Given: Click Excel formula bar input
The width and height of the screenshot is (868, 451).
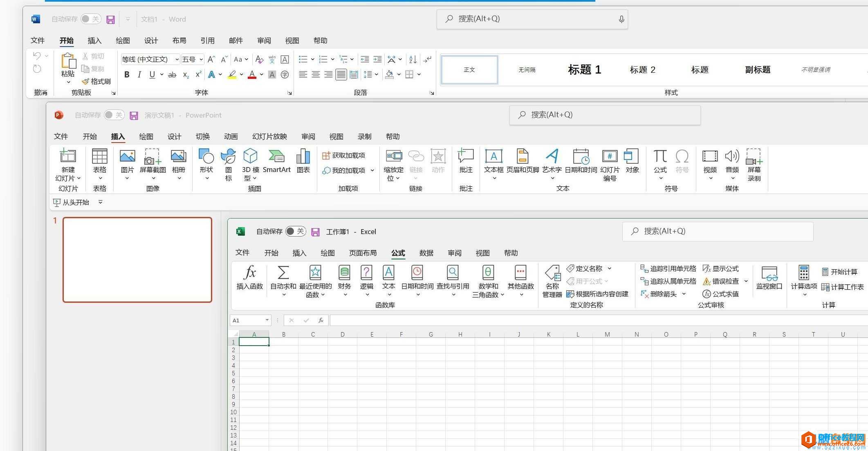Looking at the screenshot, I should (599, 320).
